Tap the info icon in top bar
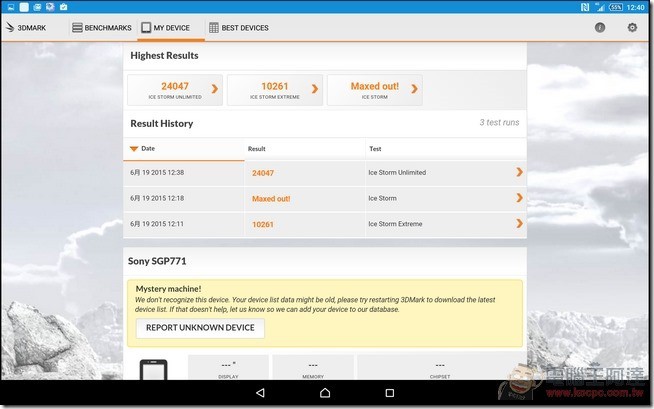The image size is (654, 409). (x=600, y=28)
